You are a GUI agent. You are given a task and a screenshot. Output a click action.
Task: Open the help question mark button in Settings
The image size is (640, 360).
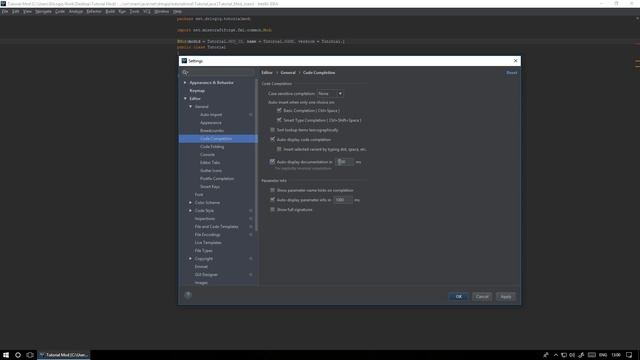coord(188,295)
